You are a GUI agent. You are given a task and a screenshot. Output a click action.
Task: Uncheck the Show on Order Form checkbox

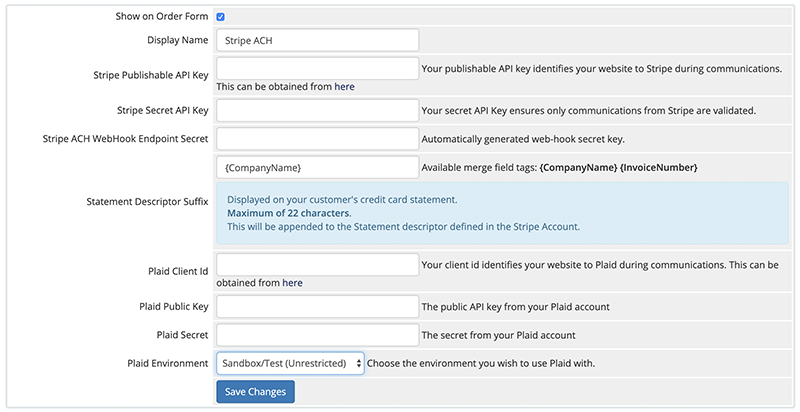(220, 17)
